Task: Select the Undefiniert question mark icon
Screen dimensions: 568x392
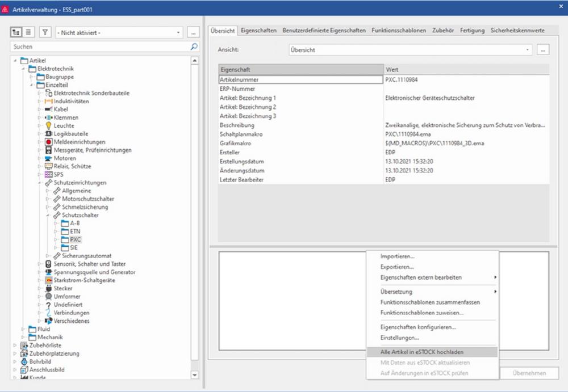Action: point(48,305)
